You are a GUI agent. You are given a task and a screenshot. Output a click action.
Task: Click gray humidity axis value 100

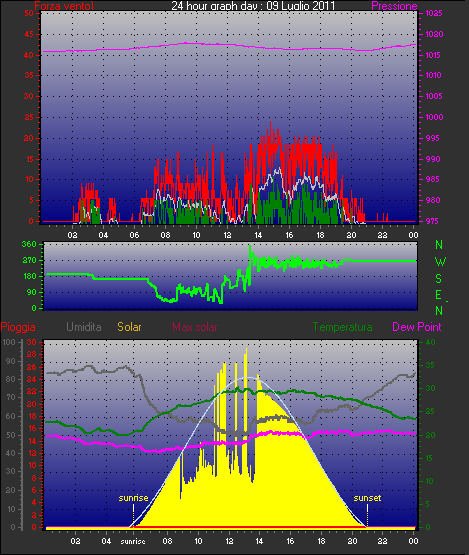9,342
